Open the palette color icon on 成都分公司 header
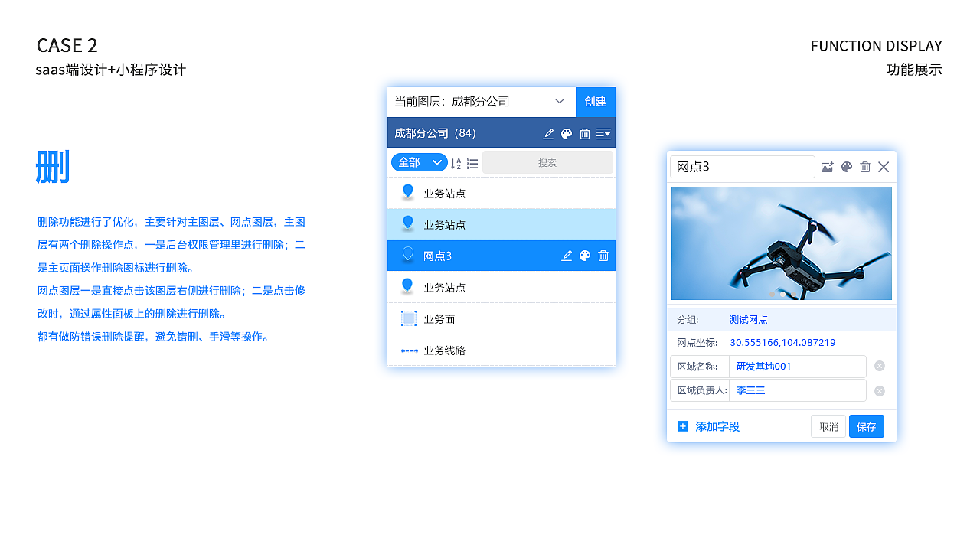 point(567,133)
